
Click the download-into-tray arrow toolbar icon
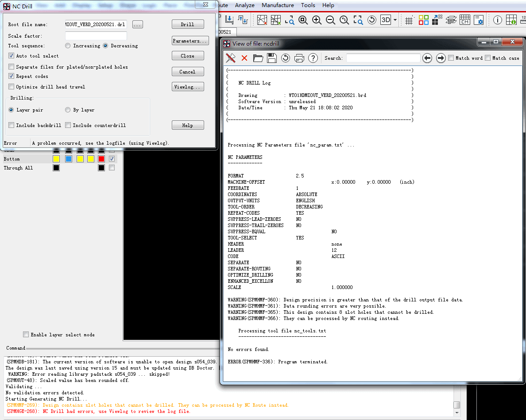[x=229, y=20]
